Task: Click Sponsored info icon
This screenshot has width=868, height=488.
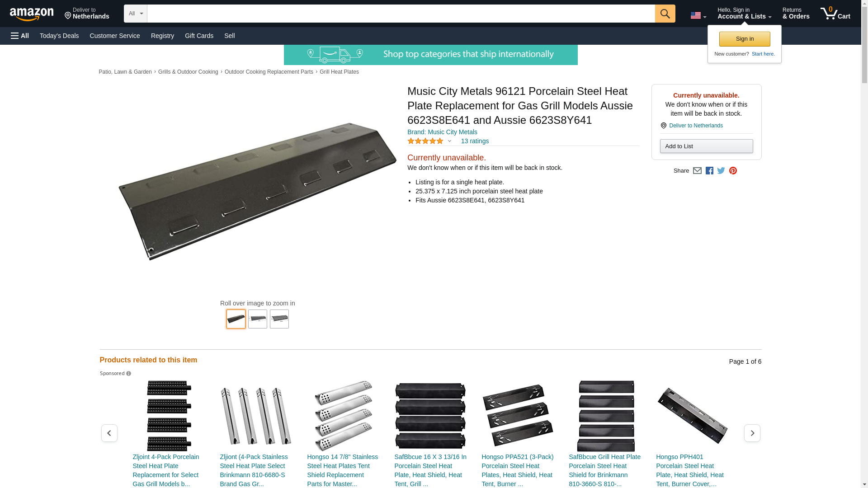Action: [128, 374]
